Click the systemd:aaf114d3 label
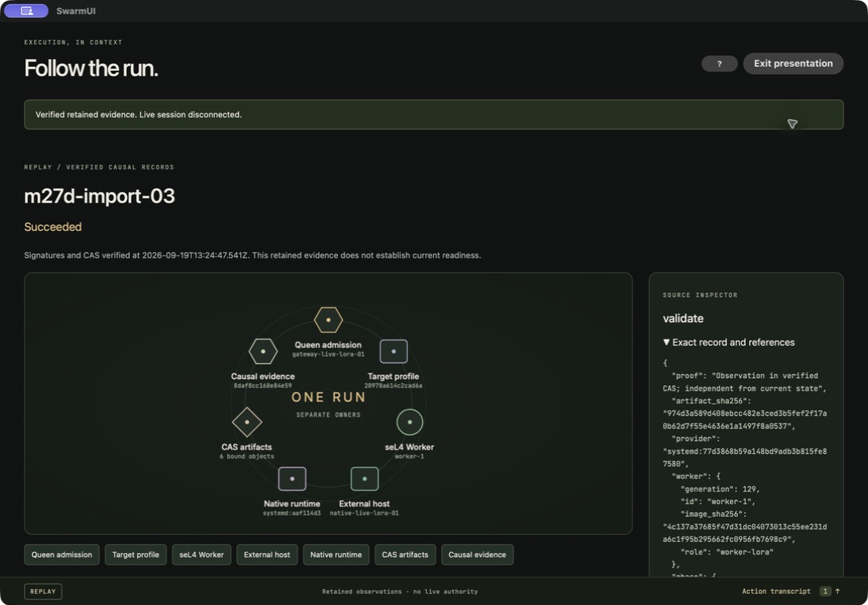Viewport: 868px width, 605px height. click(x=291, y=513)
